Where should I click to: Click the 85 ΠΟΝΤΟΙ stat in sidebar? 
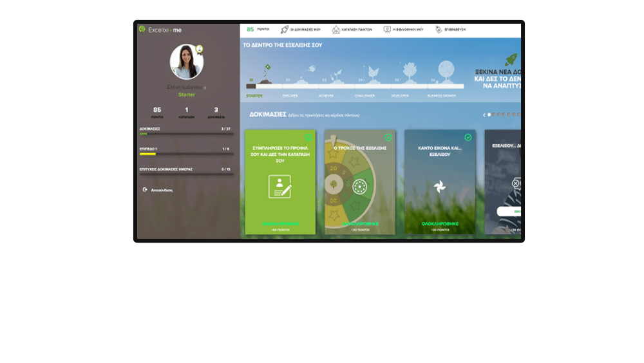coord(157,113)
